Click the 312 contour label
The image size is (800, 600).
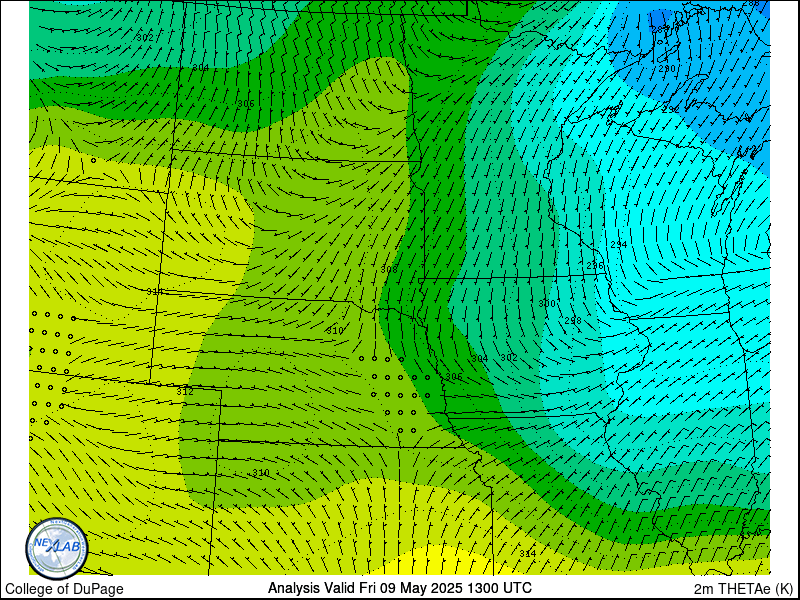point(185,392)
